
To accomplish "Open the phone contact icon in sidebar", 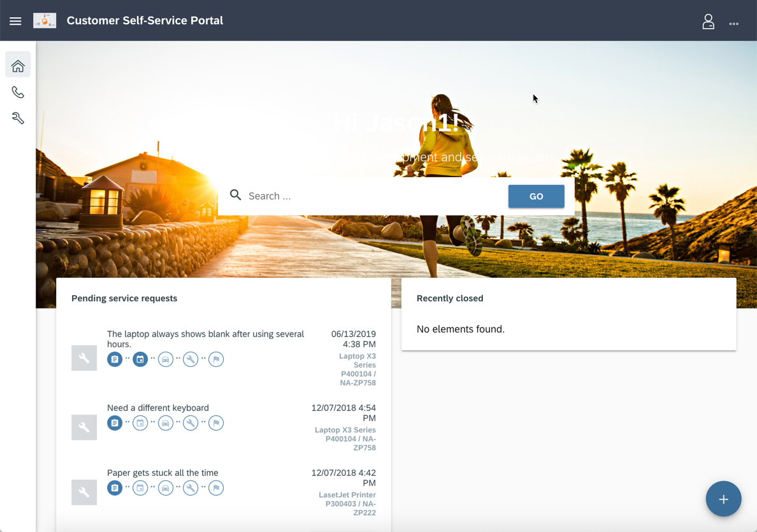I will pyautogui.click(x=18, y=92).
